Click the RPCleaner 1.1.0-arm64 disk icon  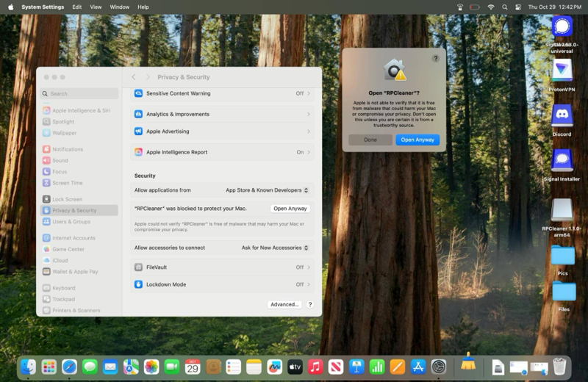(562, 210)
